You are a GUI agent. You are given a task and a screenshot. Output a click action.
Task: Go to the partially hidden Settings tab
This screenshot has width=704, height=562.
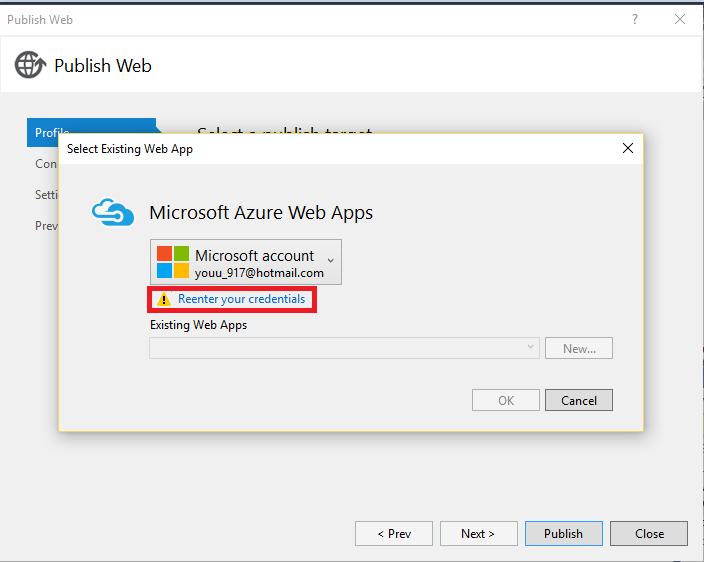(x=46, y=195)
